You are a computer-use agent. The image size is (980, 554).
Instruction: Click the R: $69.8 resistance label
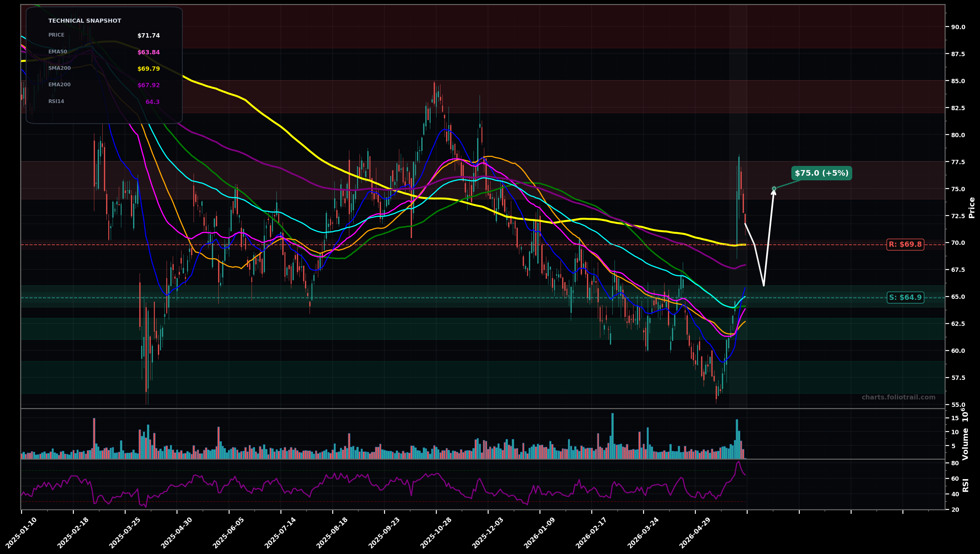tap(905, 244)
